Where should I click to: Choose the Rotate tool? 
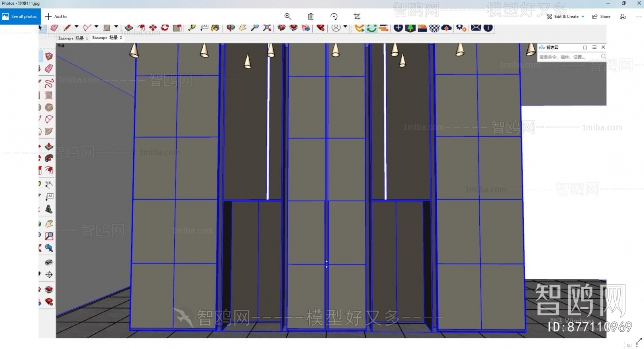coord(165,28)
